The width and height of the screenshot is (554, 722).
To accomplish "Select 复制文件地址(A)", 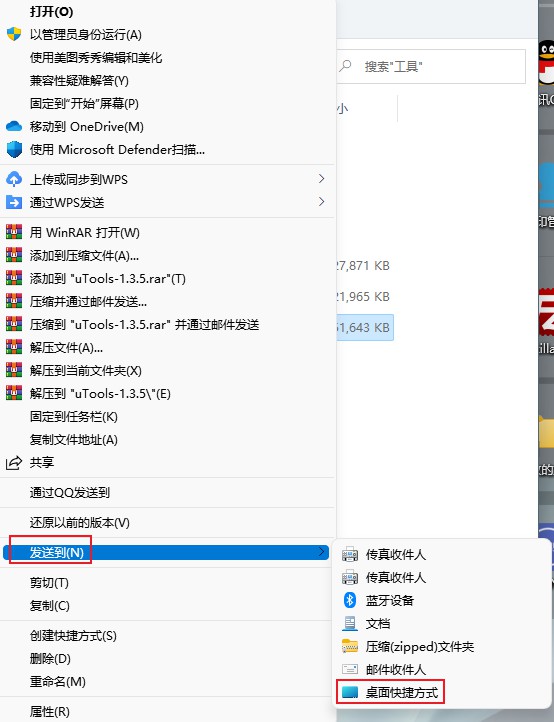I will pos(74,440).
